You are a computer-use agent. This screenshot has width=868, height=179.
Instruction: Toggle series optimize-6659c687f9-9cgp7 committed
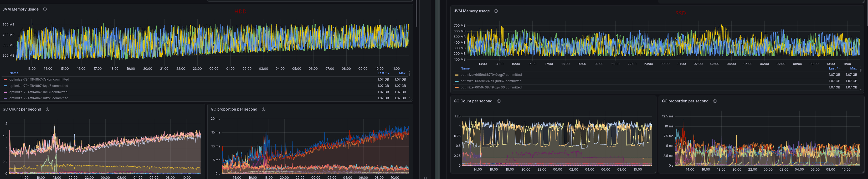(x=491, y=75)
